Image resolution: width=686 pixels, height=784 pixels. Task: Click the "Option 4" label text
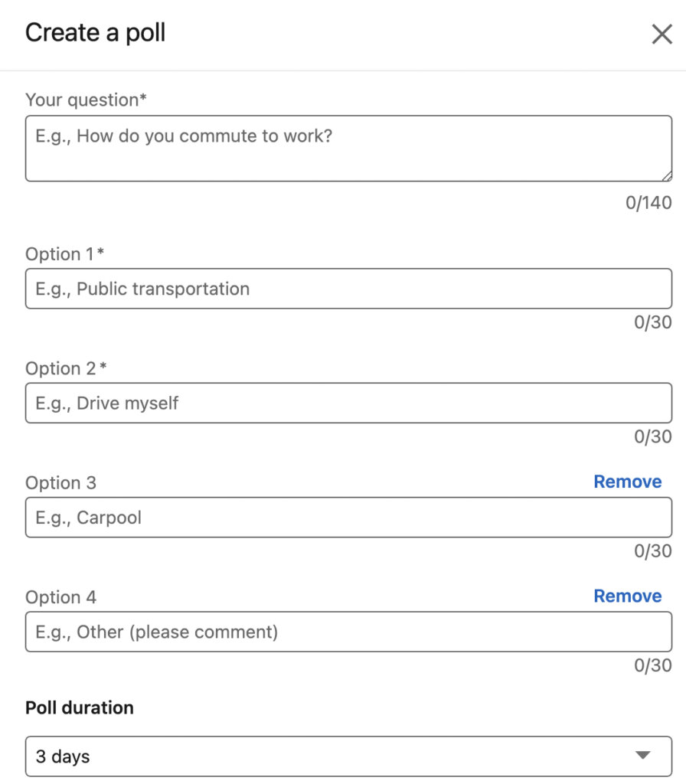click(x=60, y=597)
